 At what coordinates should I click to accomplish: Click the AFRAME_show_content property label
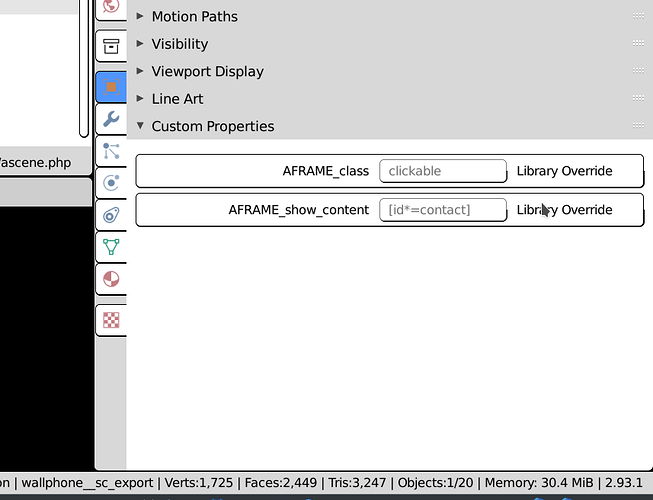tap(299, 210)
